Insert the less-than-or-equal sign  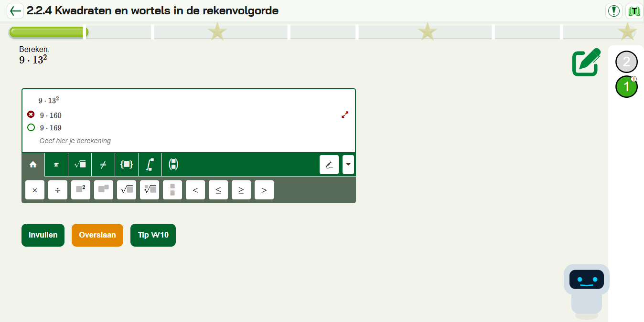click(218, 190)
